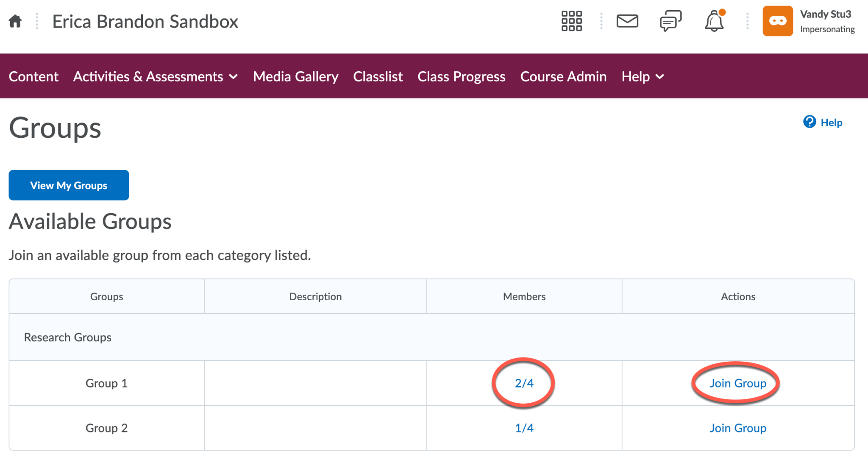
Task: Open the course selector waffle grid icon
Action: tap(571, 21)
